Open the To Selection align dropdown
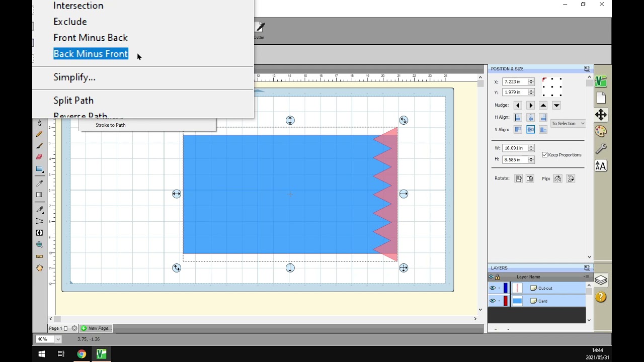Viewport: 644px width, 362px height. pyautogui.click(x=568, y=124)
